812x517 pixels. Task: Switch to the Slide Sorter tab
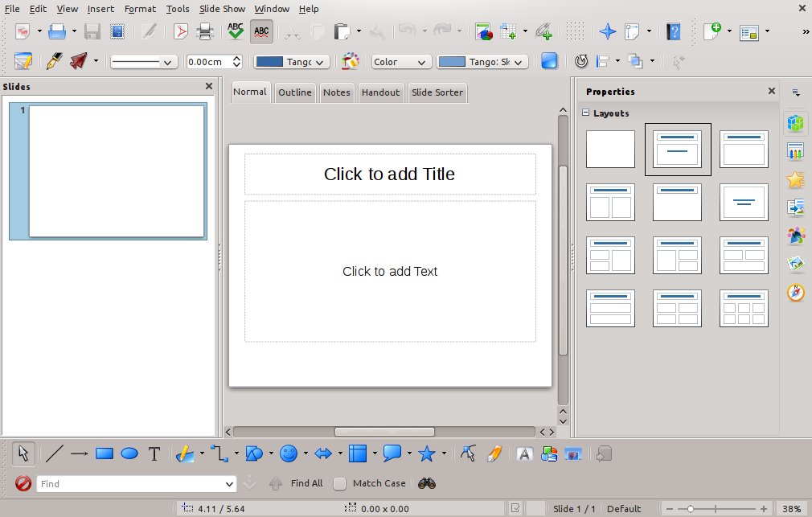pos(437,92)
